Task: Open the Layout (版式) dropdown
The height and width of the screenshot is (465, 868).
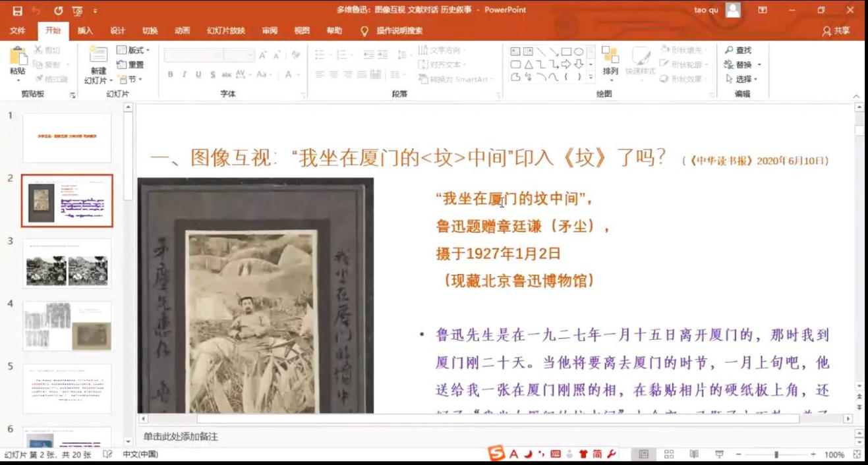Action: [134, 50]
